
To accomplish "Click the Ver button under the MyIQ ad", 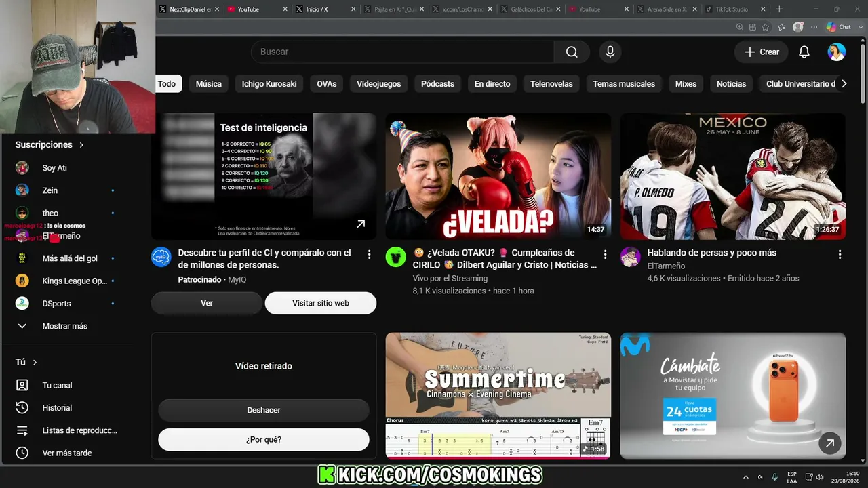I will [207, 303].
